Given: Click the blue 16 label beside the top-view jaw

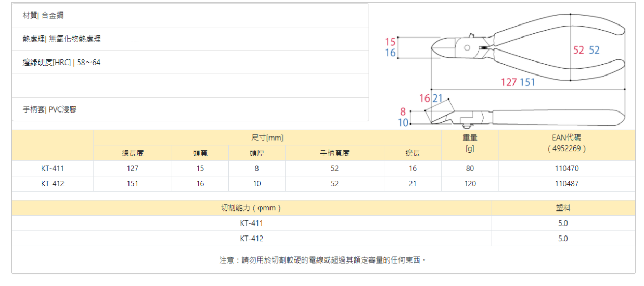Looking at the screenshot, I should (390, 53).
